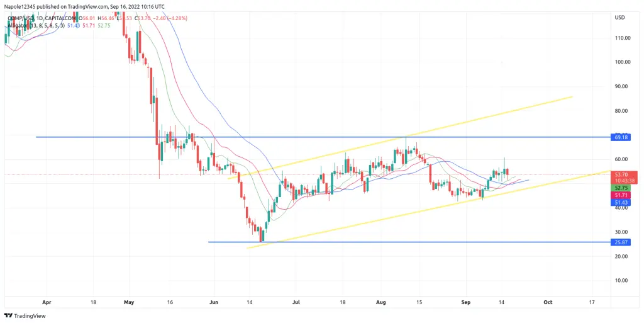Click the Sep label on the time axis
The image size is (644, 323).
tap(466, 302)
